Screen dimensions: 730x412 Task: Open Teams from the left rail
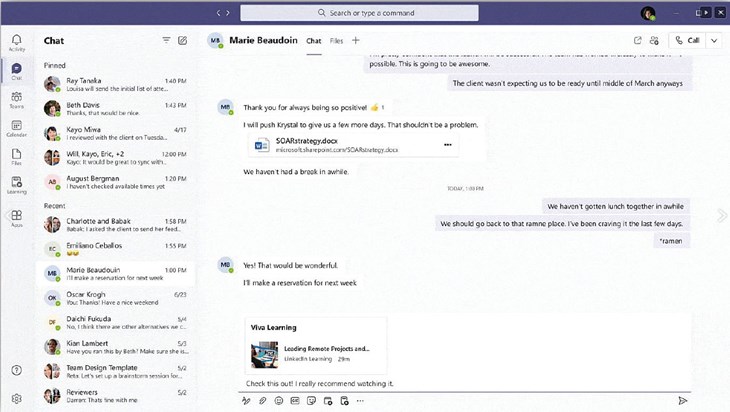click(x=16, y=99)
